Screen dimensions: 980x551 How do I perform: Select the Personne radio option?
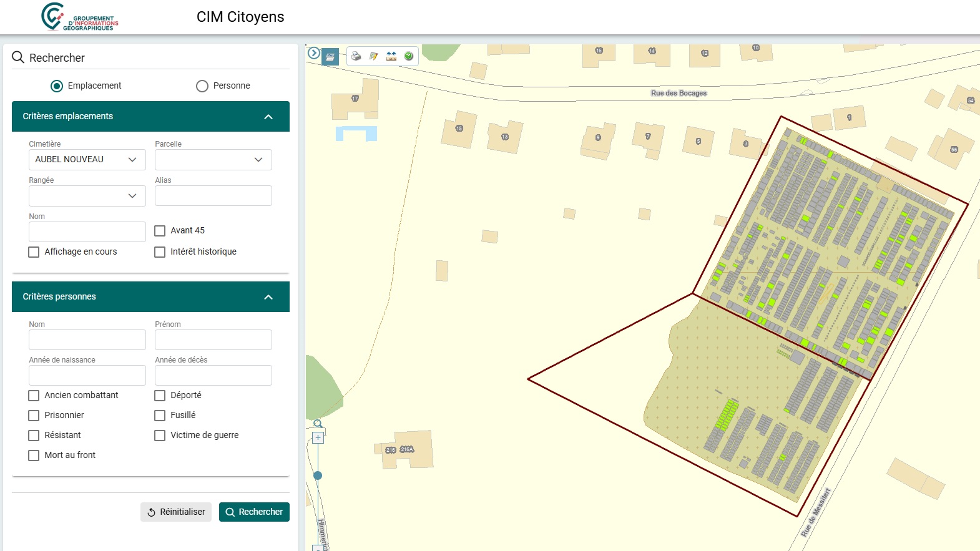point(202,86)
